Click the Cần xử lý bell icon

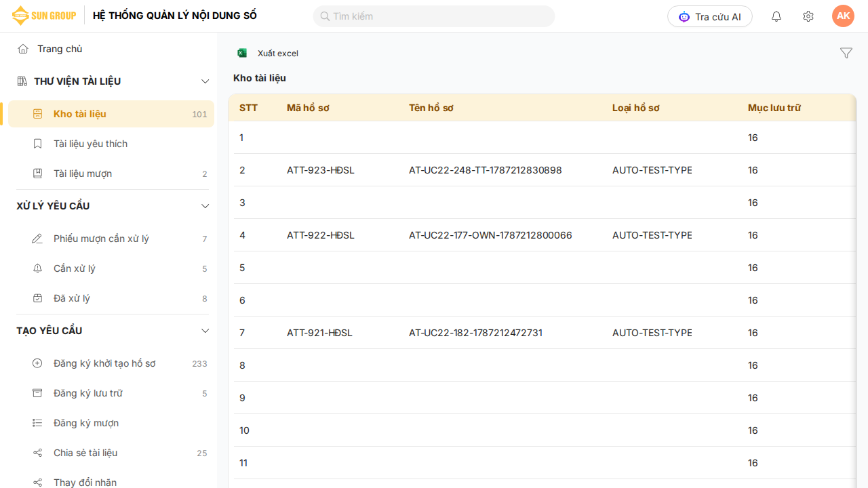[38, 268]
